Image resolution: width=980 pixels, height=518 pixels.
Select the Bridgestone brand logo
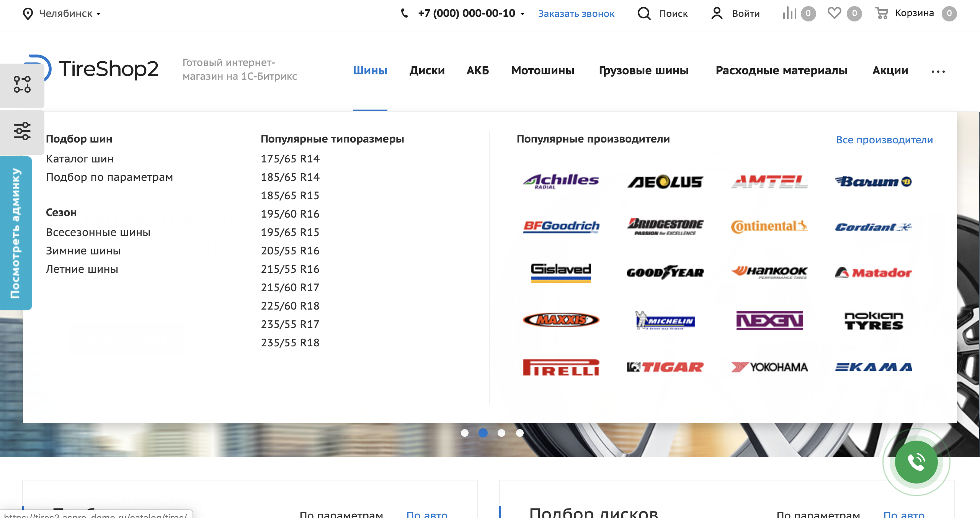pos(665,227)
